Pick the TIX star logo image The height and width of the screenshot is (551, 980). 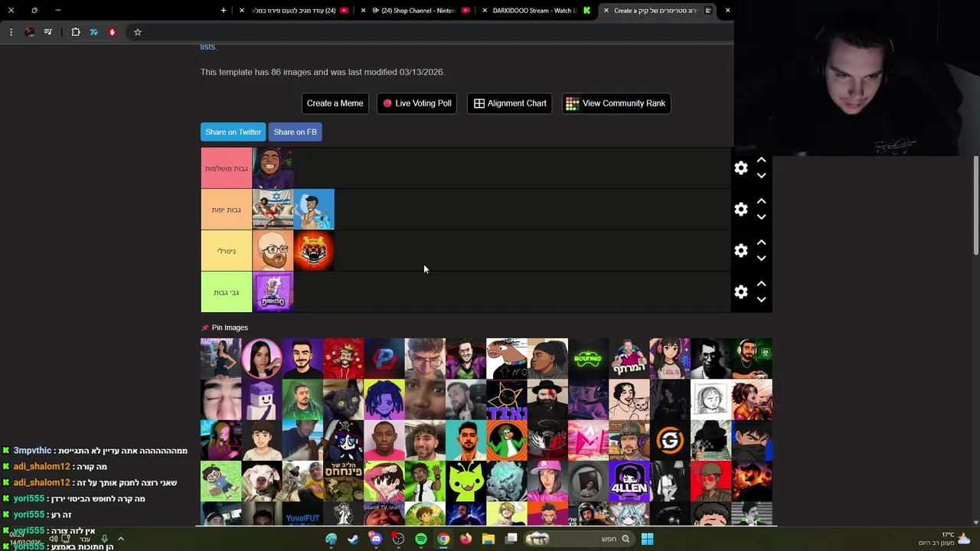(x=507, y=399)
